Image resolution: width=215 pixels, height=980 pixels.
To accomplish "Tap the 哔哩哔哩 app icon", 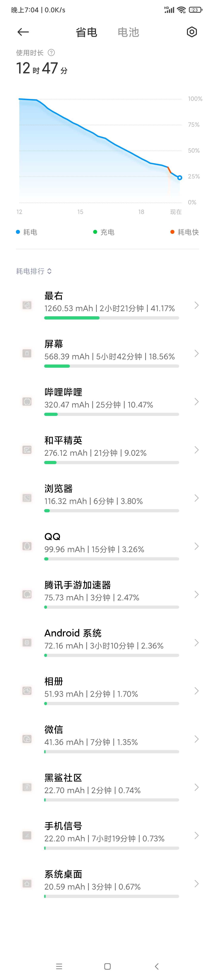I will pyautogui.click(x=27, y=402).
